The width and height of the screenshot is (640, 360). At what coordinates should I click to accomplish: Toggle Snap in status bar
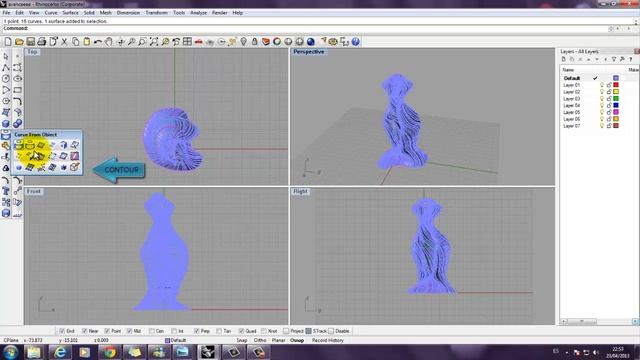[x=242, y=340]
